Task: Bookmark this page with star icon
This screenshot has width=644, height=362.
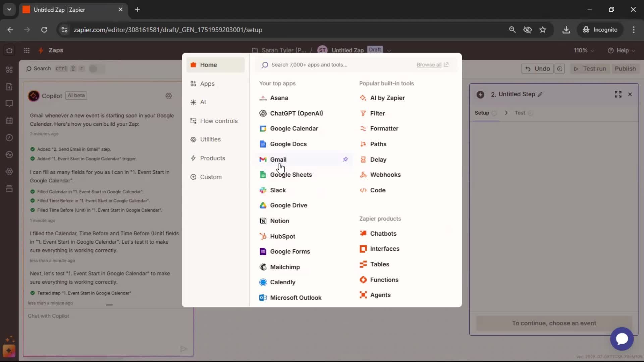Action: tap(543, 30)
